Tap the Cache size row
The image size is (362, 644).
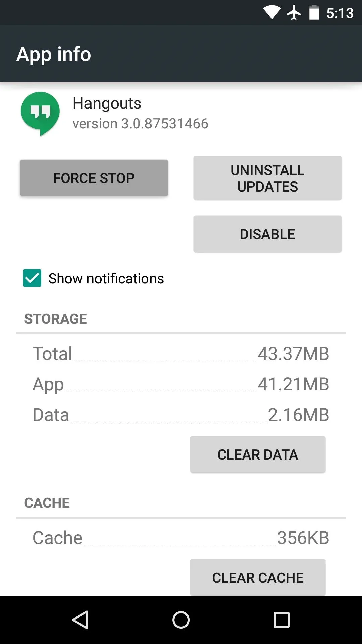coord(181,538)
